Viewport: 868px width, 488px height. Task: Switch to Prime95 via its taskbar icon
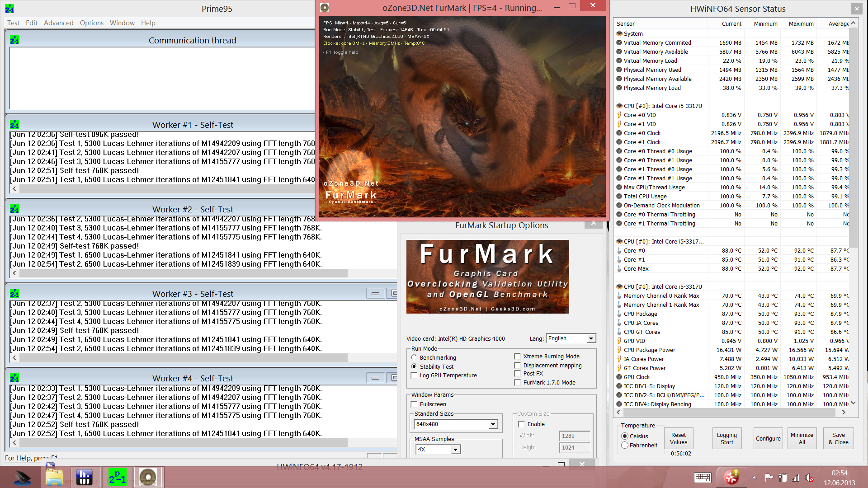point(117,477)
